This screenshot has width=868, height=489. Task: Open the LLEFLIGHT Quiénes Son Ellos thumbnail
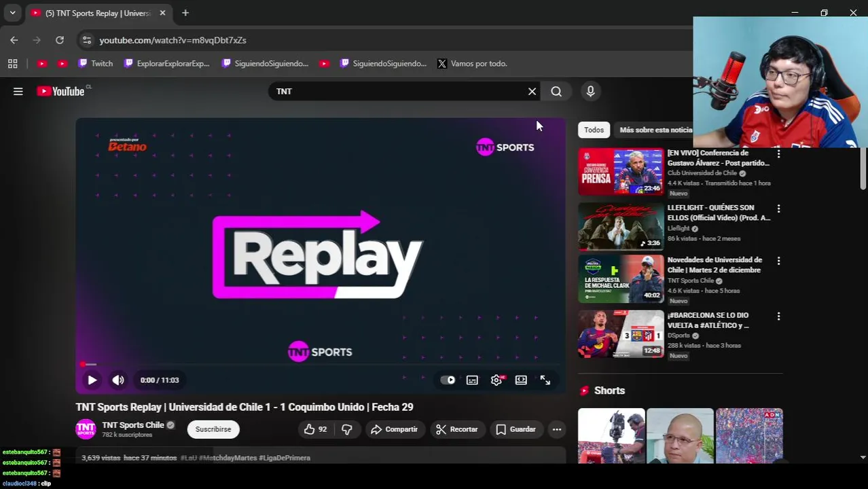[621, 226]
